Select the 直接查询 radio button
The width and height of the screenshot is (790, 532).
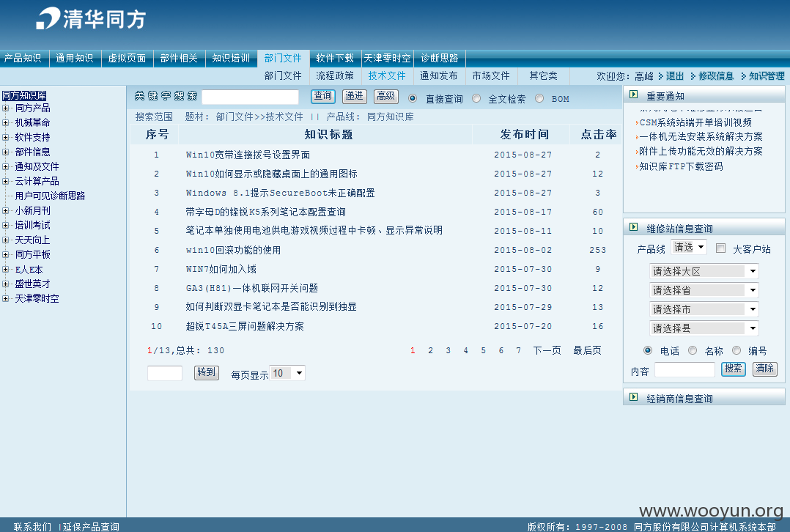(413, 98)
